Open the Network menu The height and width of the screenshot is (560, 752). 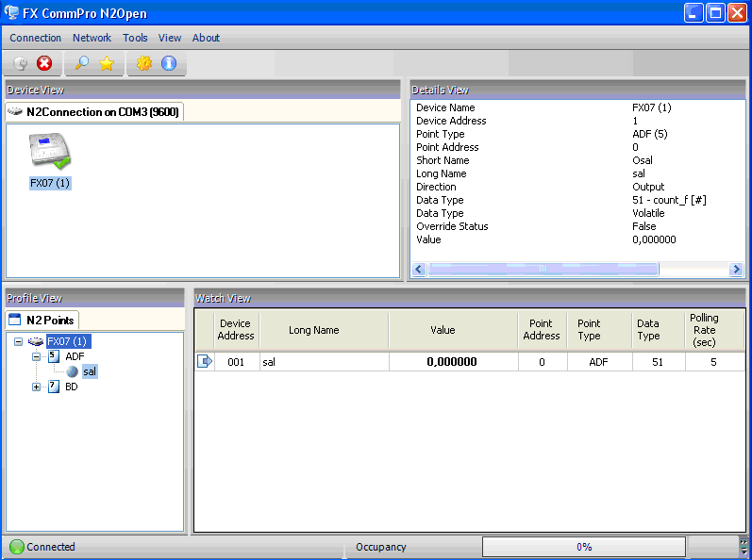click(92, 38)
